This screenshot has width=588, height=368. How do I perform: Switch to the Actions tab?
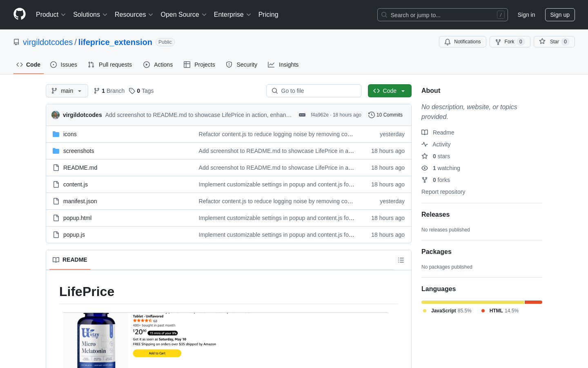[158, 65]
